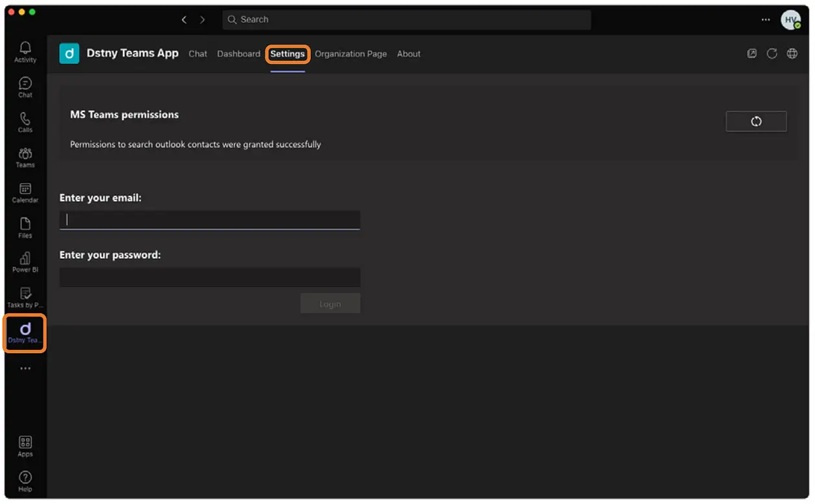The image size is (815, 504).
Task: Focus the top Search box
Action: tap(407, 20)
